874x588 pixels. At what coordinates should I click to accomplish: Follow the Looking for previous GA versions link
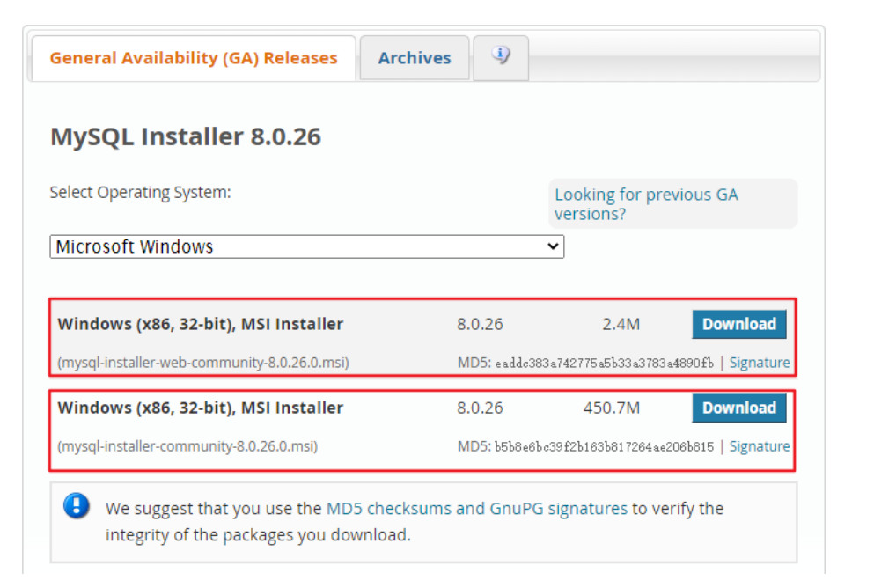(646, 204)
